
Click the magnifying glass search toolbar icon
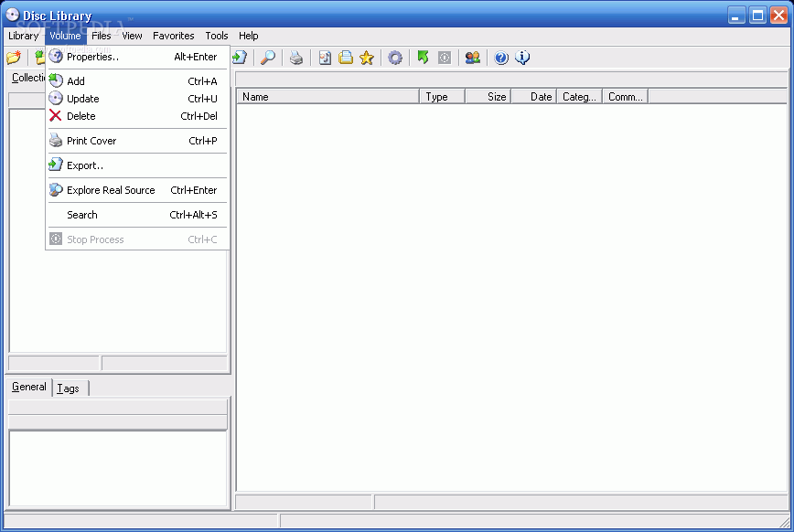(268, 58)
